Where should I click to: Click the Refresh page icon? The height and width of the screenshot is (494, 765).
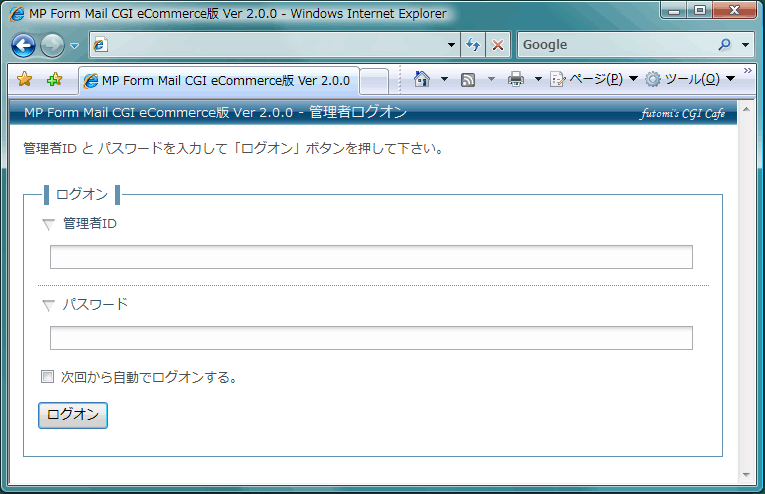coord(473,45)
